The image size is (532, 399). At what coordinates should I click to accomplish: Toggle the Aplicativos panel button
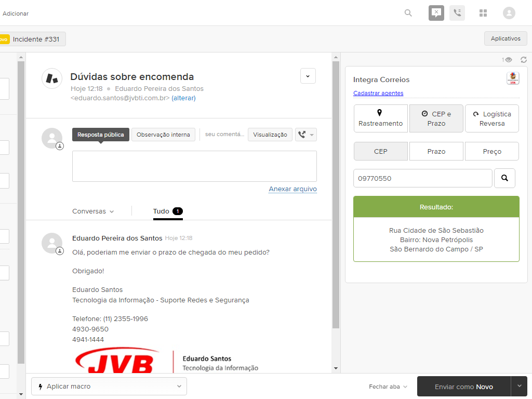pyautogui.click(x=505, y=38)
